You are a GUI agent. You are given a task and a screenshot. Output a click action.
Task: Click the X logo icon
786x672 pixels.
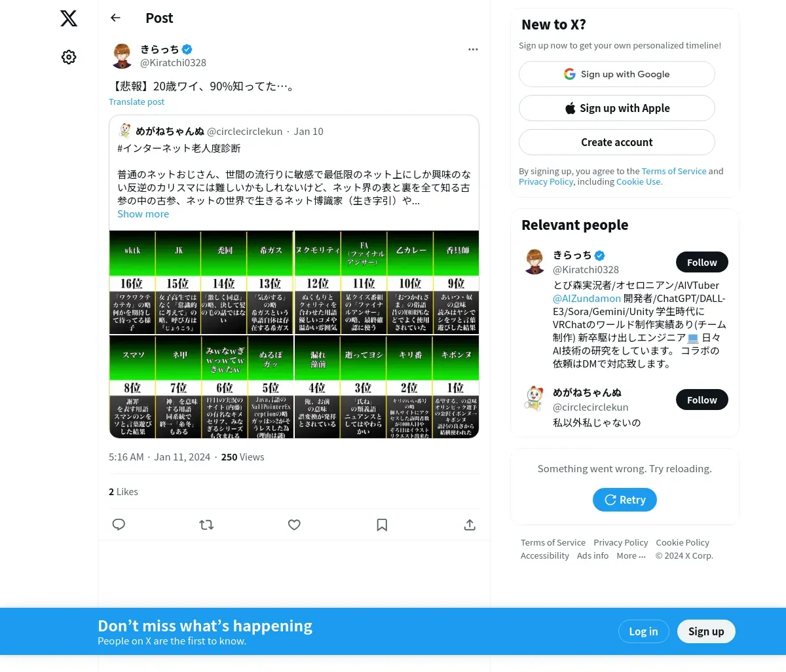[69, 18]
